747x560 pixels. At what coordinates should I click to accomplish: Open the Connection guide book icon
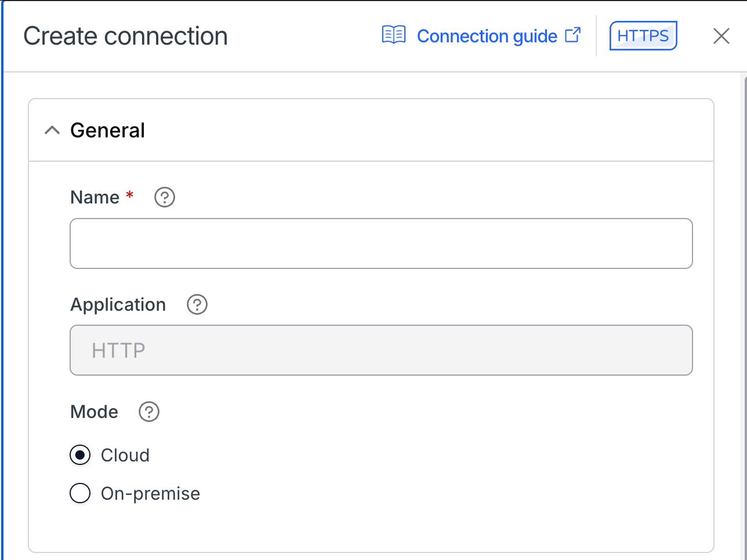point(394,35)
